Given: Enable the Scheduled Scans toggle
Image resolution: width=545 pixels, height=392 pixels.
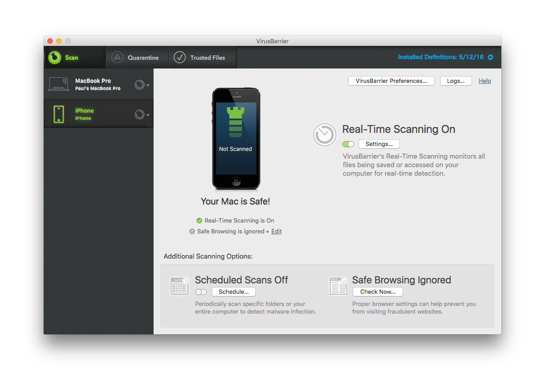Looking at the screenshot, I should [201, 292].
